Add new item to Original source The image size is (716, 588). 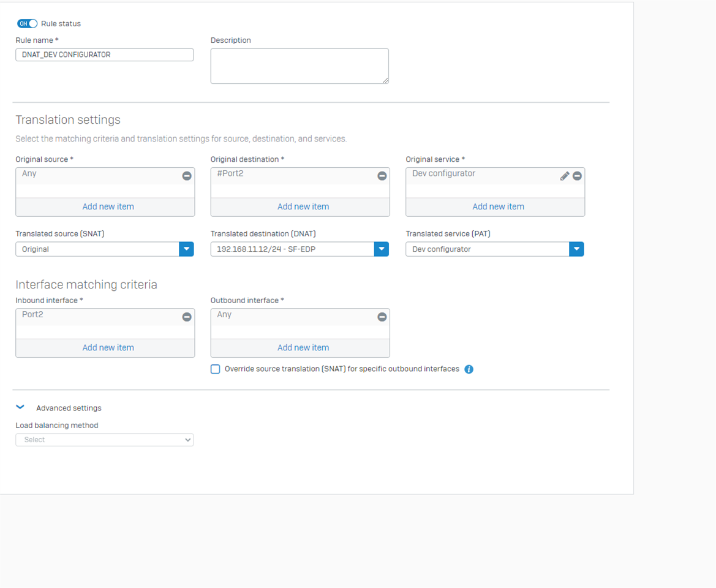pos(108,206)
